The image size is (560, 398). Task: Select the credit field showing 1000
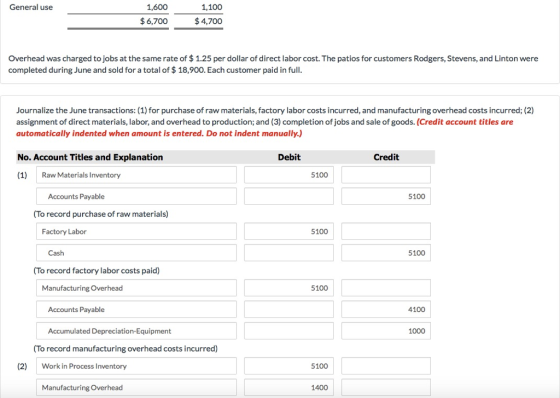click(x=386, y=331)
